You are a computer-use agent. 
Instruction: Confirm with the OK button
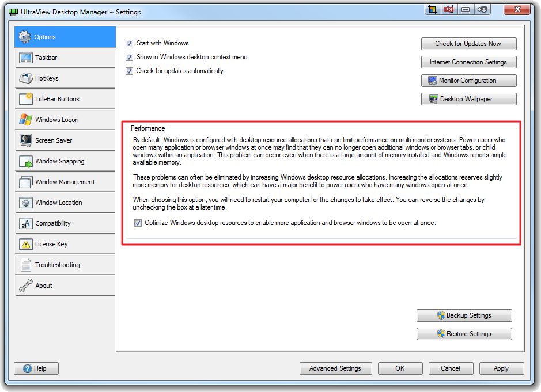click(x=400, y=368)
